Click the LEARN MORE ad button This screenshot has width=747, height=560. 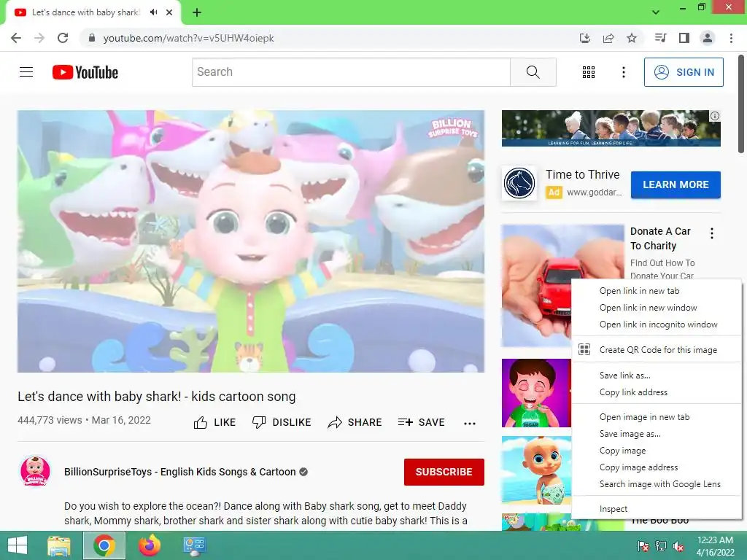676,184
